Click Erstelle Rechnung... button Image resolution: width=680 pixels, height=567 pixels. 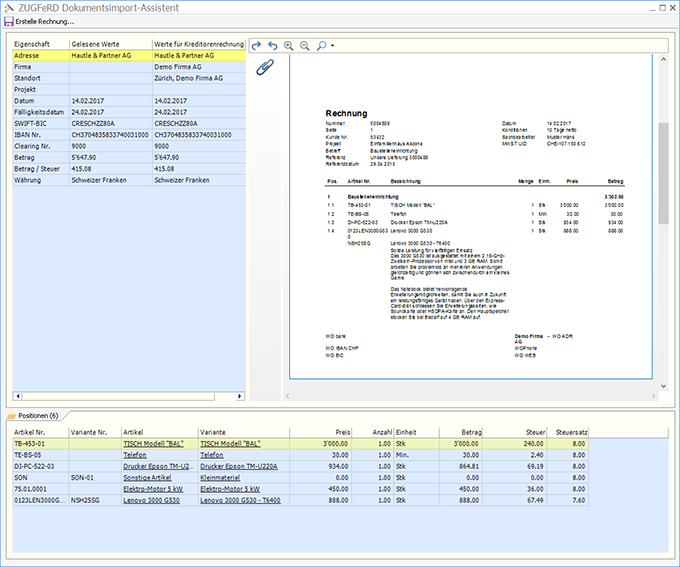45,22
